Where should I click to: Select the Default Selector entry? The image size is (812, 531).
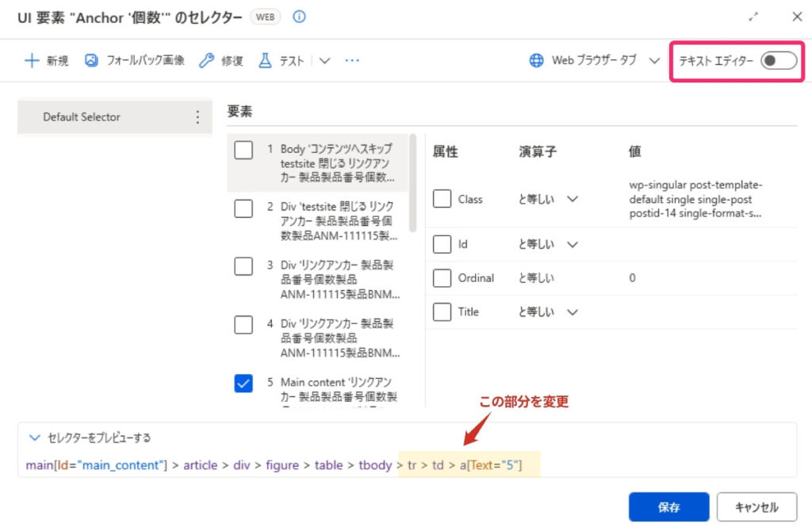(114, 117)
